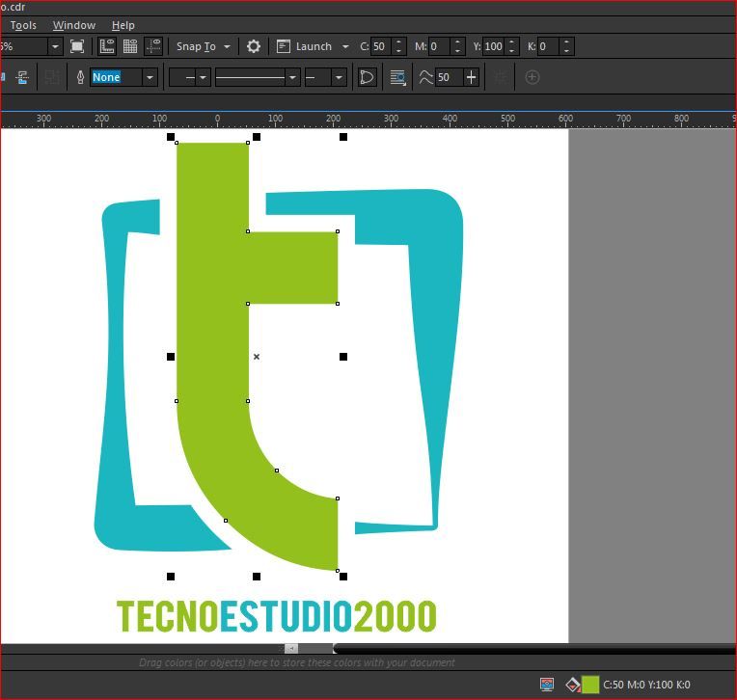This screenshot has height=700, width=737.
Task: Decrease the C value with down arrow
Action: point(399,51)
